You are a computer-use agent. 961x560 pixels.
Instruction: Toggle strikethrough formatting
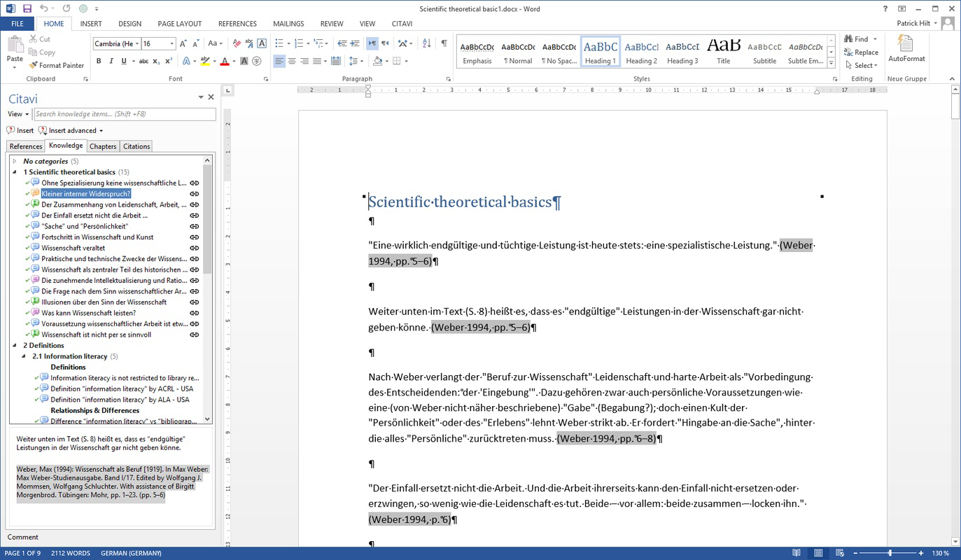[143, 62]
